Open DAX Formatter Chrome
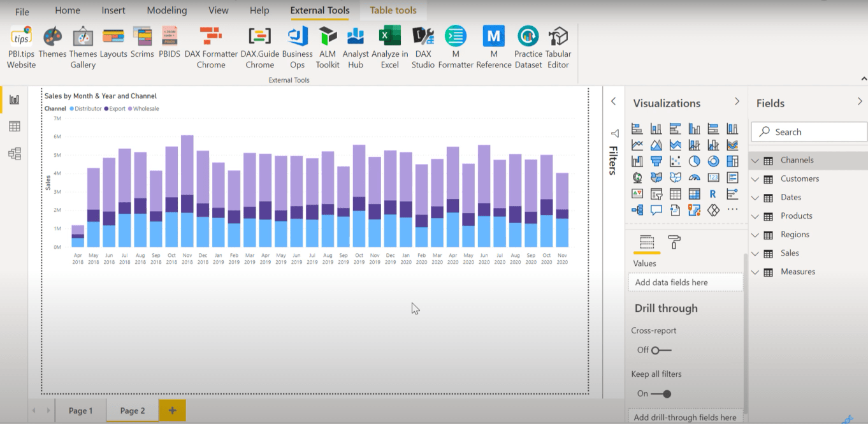This screenshot has height=424, width=868. pos(211,47)
